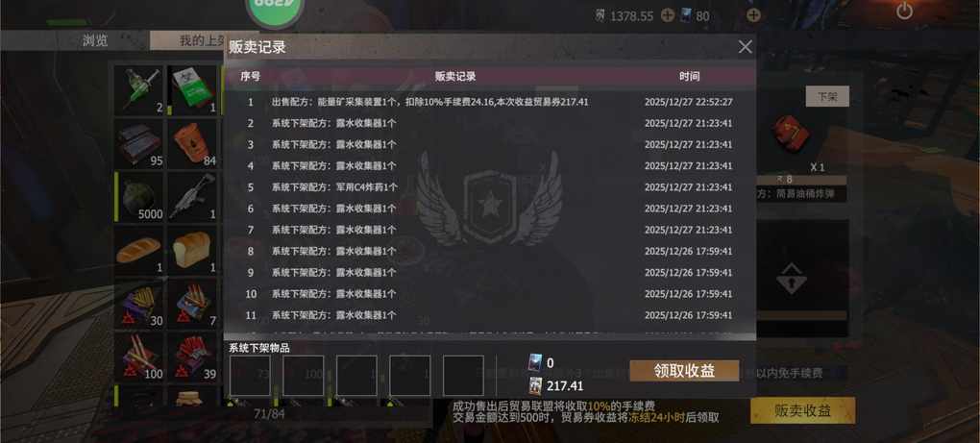The height and width of the screenshot is (443, 980).
Task: Click the plus icon next to 80
Action: point(754,15)
